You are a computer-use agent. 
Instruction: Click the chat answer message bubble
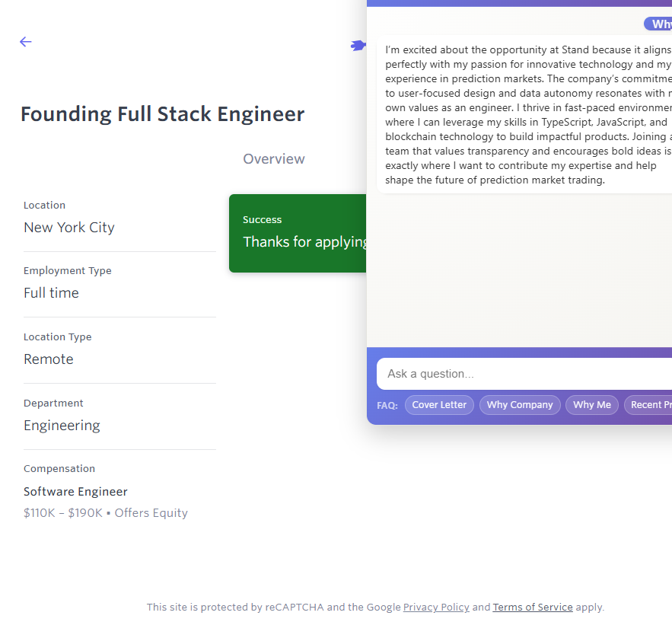525,114
